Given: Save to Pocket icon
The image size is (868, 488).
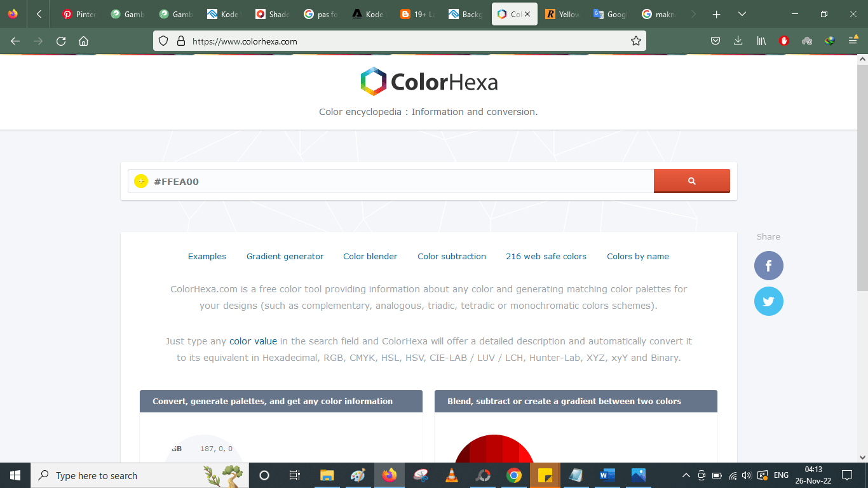Looking at the screenshot, I should 715,41.
